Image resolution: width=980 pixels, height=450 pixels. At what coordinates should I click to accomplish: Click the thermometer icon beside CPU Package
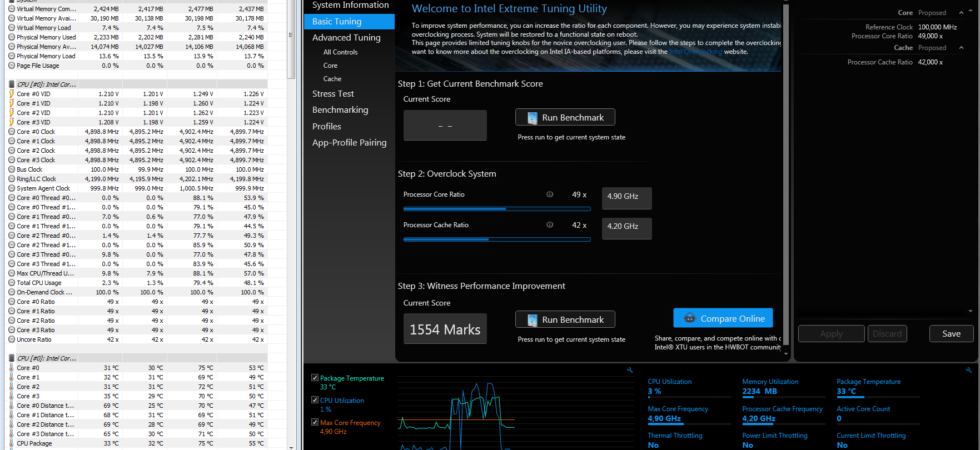pyautogui.click(x=11, y=443)
